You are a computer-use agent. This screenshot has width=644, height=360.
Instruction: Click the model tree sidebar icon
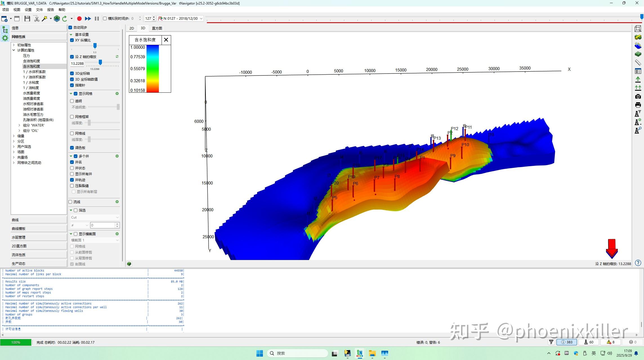pos(5,29)
